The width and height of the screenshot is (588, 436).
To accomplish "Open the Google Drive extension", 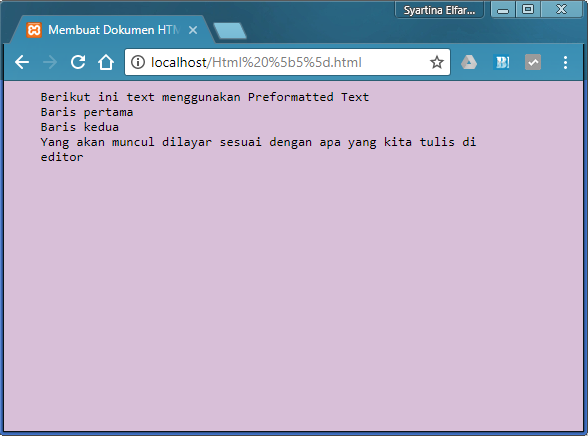I will click(469, 62).
